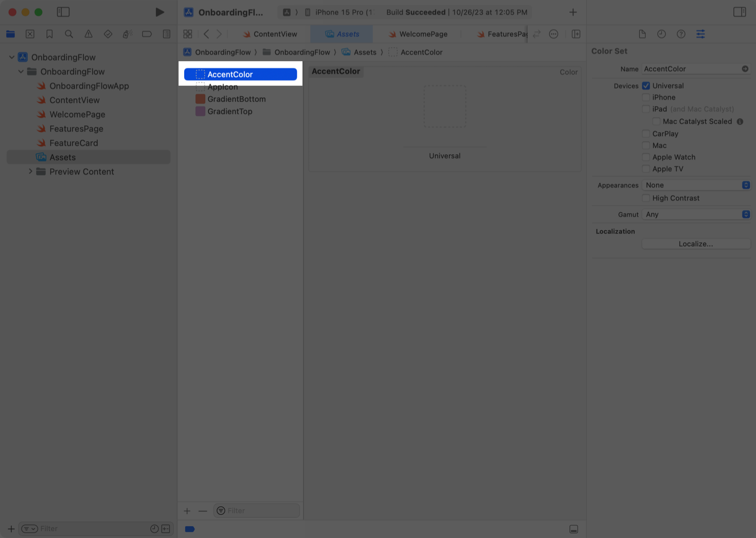756x538 pixels.
Task: Collapse the OnboardingFlow project tree
Action: [x=11, y=57]
